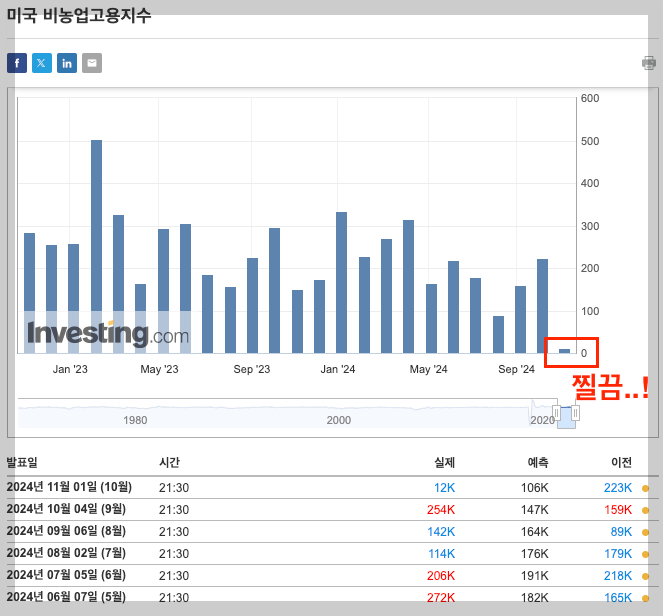Share via the X (Twitter) icon
This screenshot has height=616, width=663.
(42, 63)
